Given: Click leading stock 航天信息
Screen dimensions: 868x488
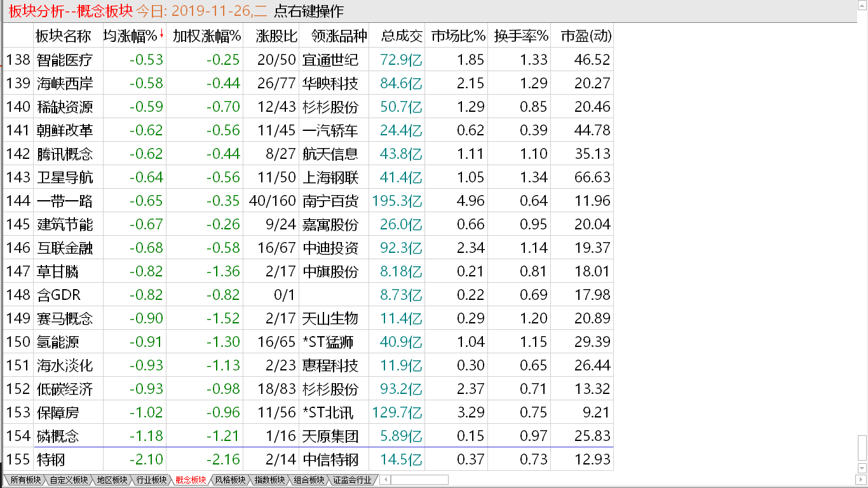Looking at the screenshot, I should pos(330,154).
